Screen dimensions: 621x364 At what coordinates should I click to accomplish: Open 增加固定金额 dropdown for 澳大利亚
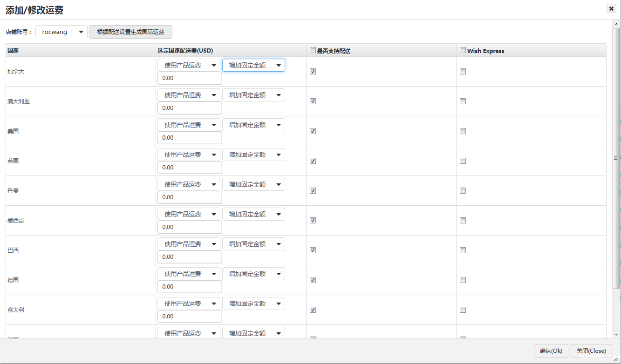(x=253, y=95)
